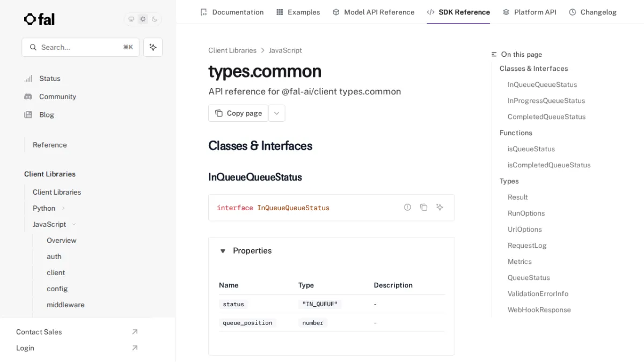Collapse the JavaScript section chevron
The width and height of the screenshot is (644, 362).
[74, 224]
